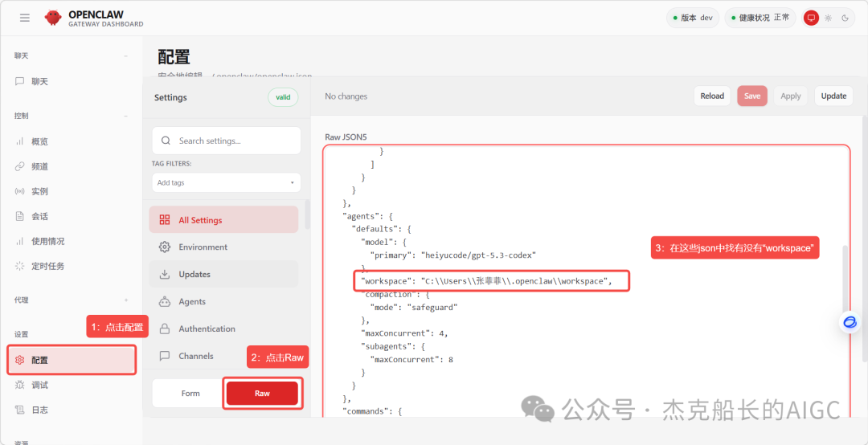Click the spinner icon beside 定时任务
Screen dimensions: 868x445
click(20, 266)
